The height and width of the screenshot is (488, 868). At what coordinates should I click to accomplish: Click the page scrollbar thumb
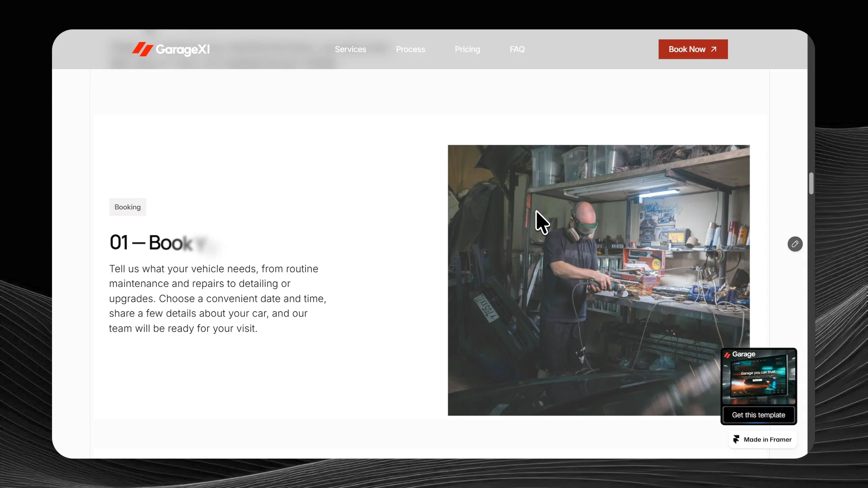811,183
